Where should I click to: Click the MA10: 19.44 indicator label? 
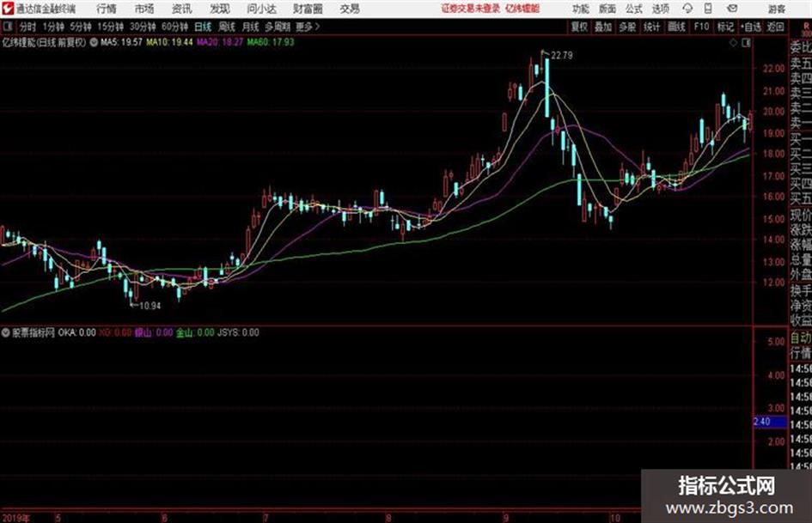point(169,42)
